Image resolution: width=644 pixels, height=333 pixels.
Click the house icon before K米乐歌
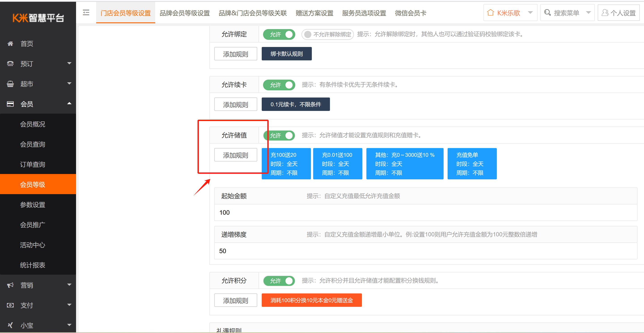491,13
